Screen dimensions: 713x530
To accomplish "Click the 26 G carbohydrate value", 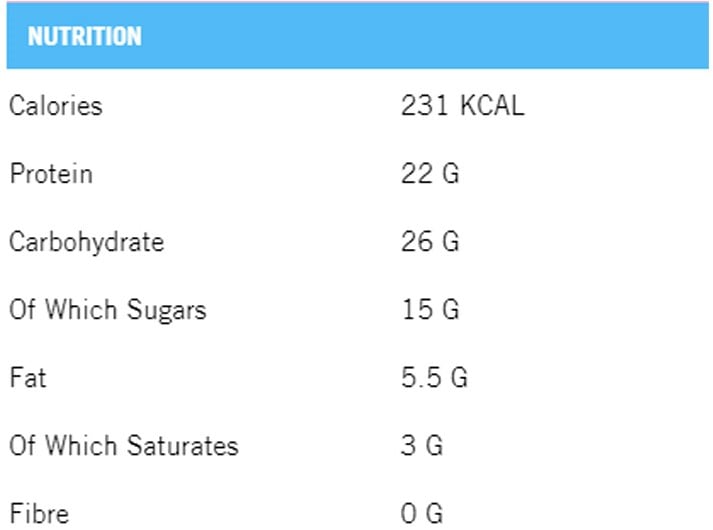I will (x=430, y=242).
